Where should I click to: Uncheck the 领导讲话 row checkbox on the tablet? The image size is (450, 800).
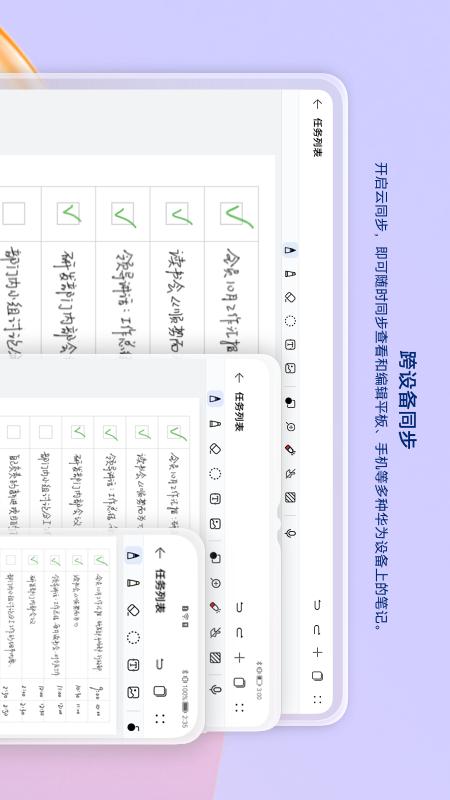tap(123, 214)
